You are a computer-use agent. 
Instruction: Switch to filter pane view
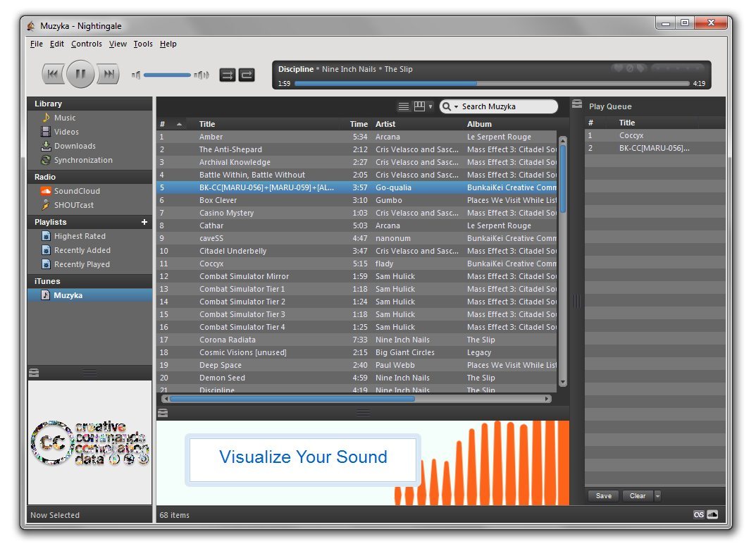(x=419, y=106)
